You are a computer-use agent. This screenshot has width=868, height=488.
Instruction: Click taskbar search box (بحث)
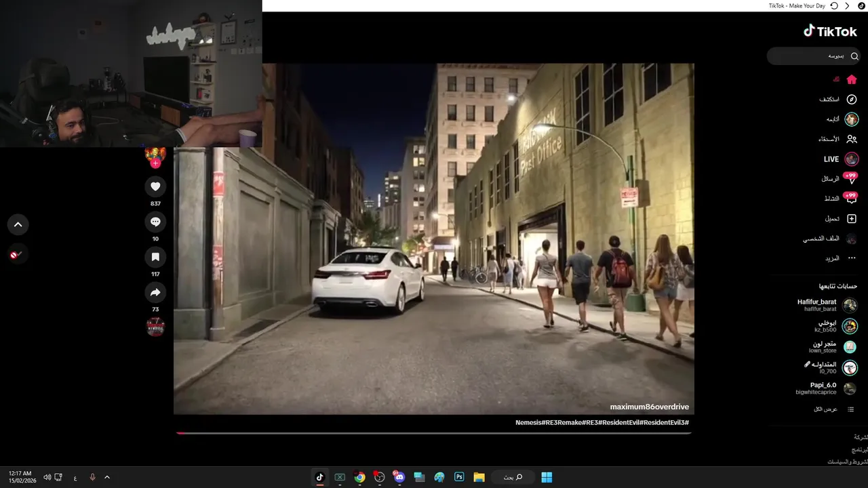point(513,477)
